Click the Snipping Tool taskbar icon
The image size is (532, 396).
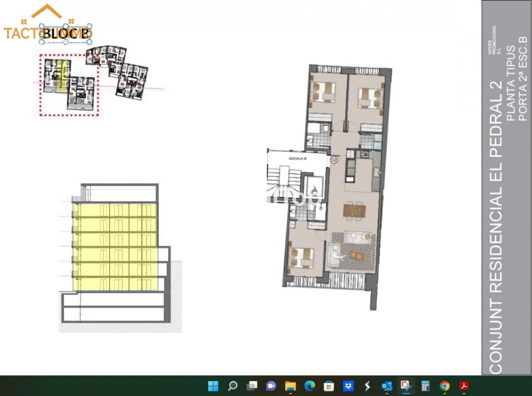(x=406, y=386)
